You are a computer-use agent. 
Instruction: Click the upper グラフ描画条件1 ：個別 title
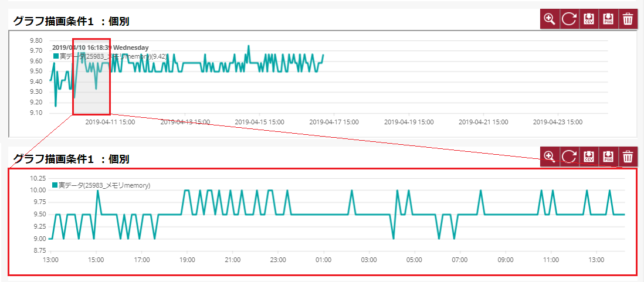pos(71,21)
